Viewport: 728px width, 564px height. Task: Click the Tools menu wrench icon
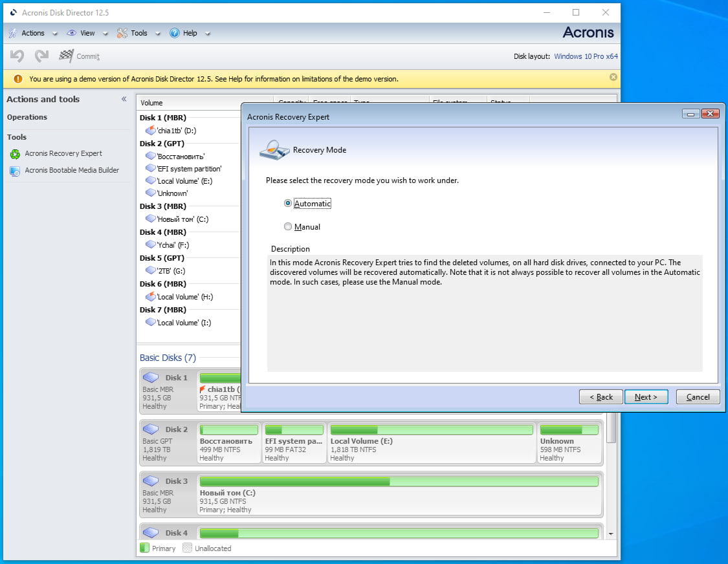pyautogui.click(x=122, y=33)
